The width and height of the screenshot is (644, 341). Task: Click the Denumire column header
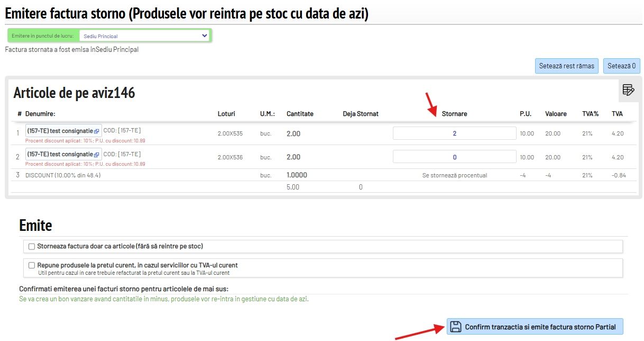(x=40, y=114)
